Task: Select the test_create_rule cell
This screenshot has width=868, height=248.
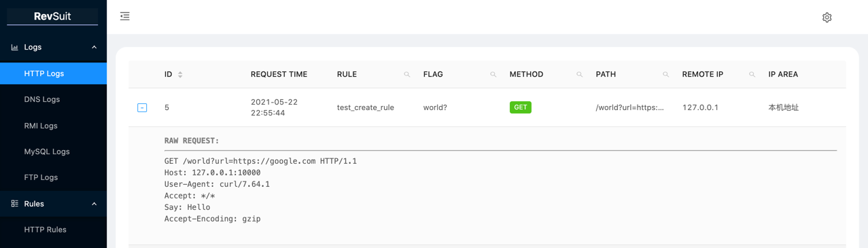Action: tap(366, 107)
